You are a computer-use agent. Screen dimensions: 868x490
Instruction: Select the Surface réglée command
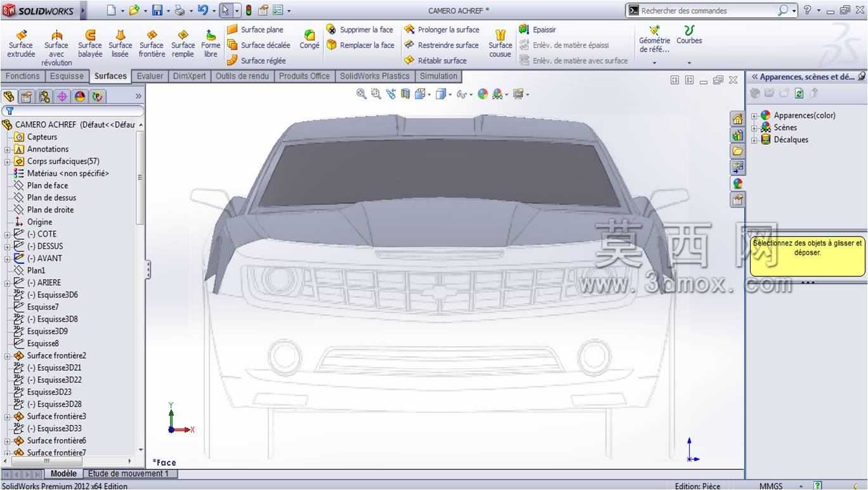click(256, 61)
